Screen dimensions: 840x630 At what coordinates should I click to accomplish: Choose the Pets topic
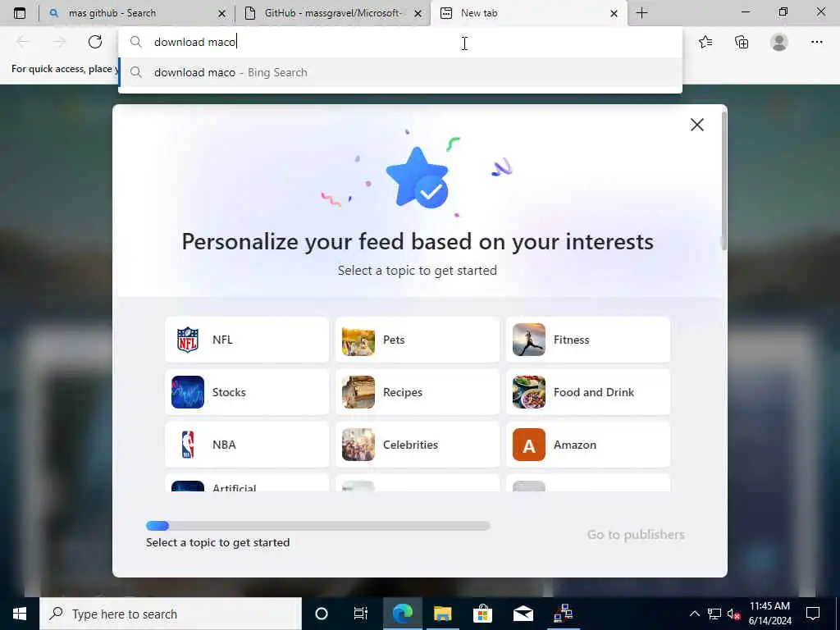[418, 340]
